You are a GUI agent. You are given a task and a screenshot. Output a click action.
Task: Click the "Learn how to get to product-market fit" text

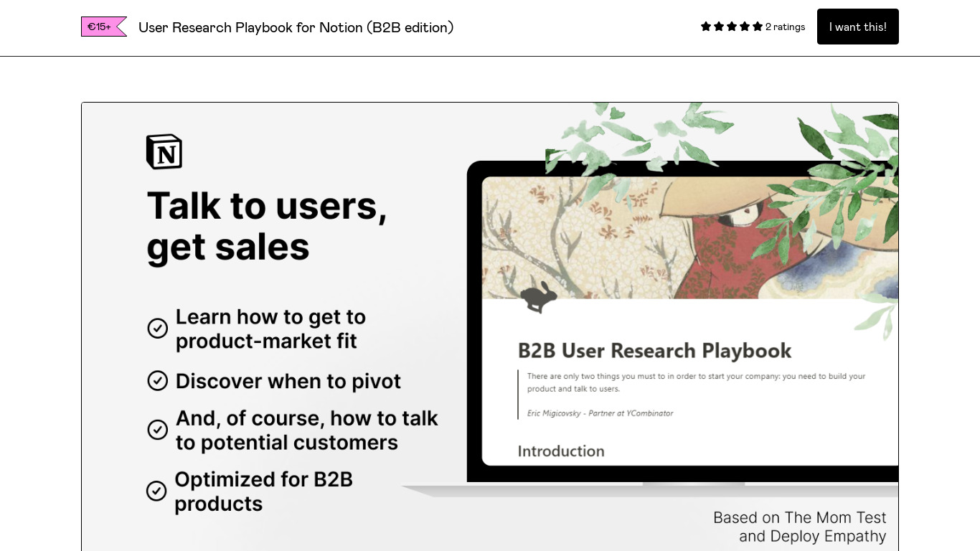(x=270, y=329)
